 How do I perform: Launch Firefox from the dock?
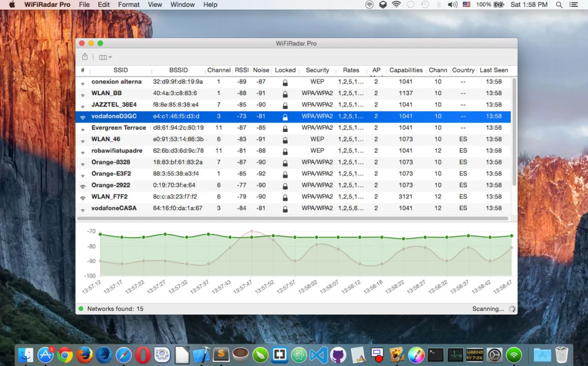(x=84, y=355)
